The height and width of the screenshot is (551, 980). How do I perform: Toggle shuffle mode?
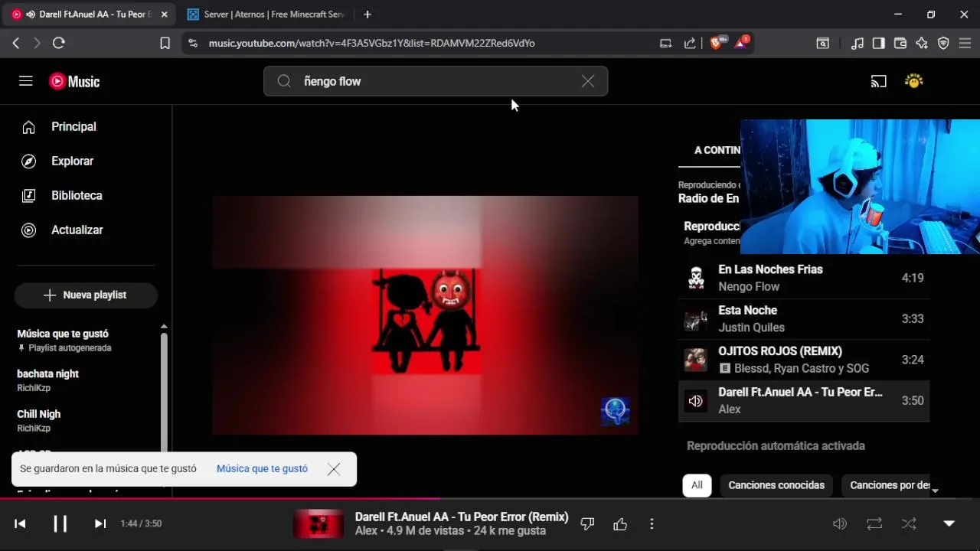point(909,524)
